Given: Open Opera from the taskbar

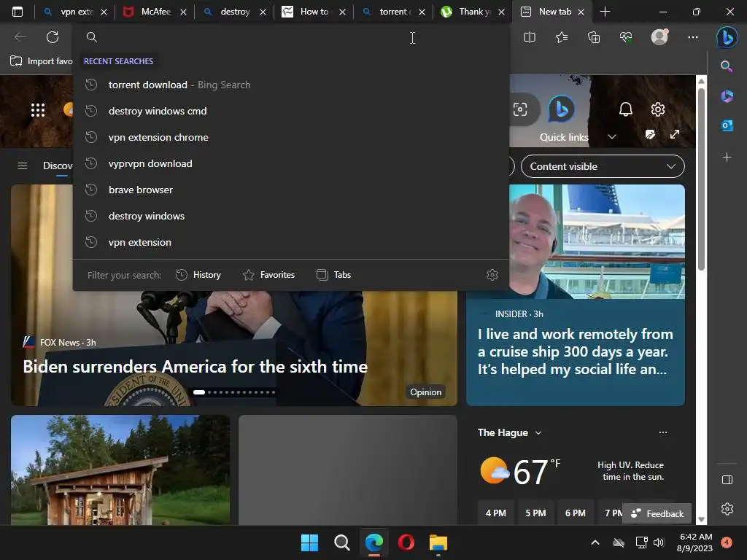Looking at the screenshot, I should click(406, 542).
